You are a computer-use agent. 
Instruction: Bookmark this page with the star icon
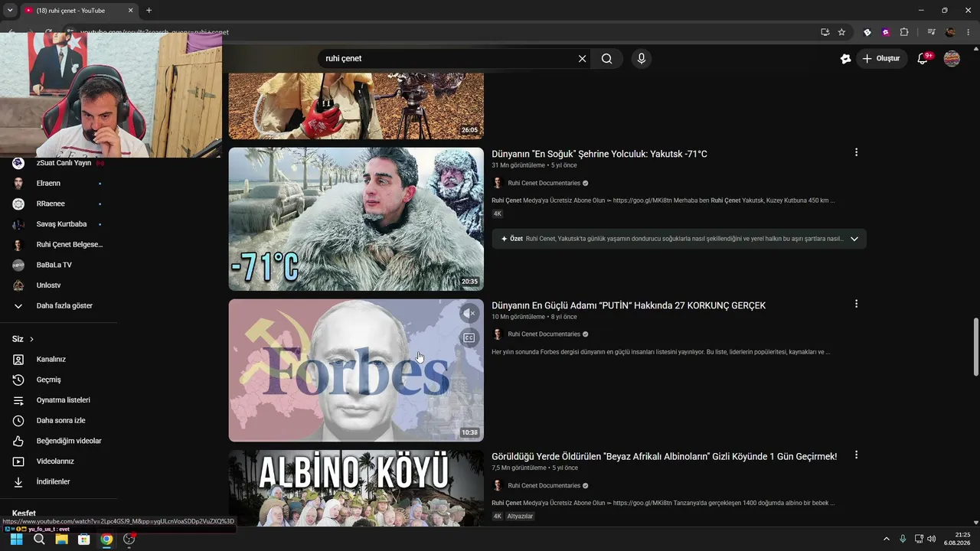pos(841,32)
